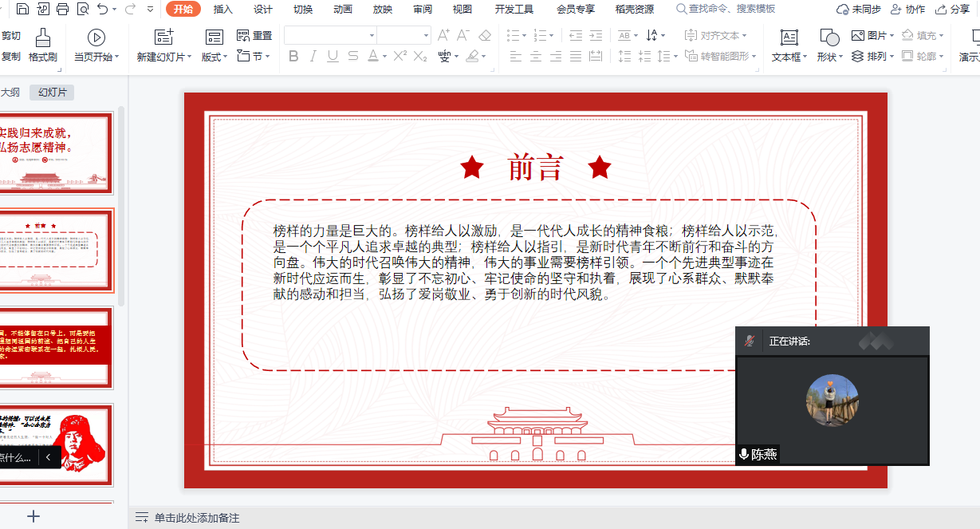Click the Undo arrow icon

(x=103, y=10)
